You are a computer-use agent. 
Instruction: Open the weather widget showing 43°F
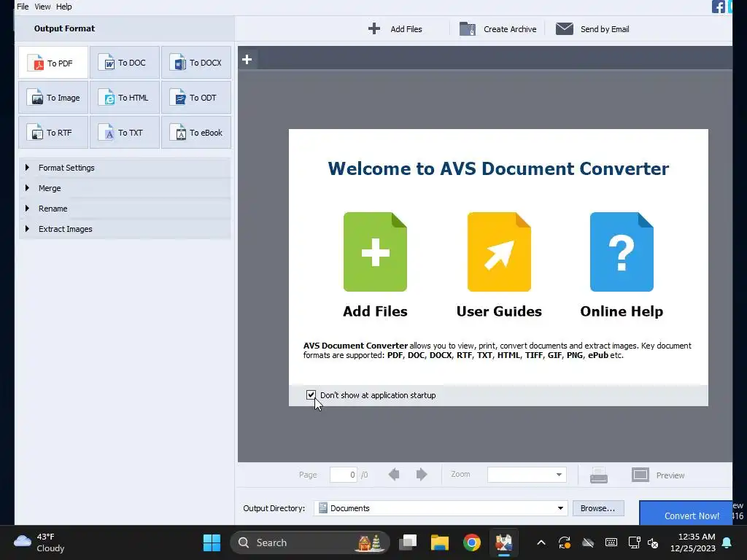[x=40, y=542]
